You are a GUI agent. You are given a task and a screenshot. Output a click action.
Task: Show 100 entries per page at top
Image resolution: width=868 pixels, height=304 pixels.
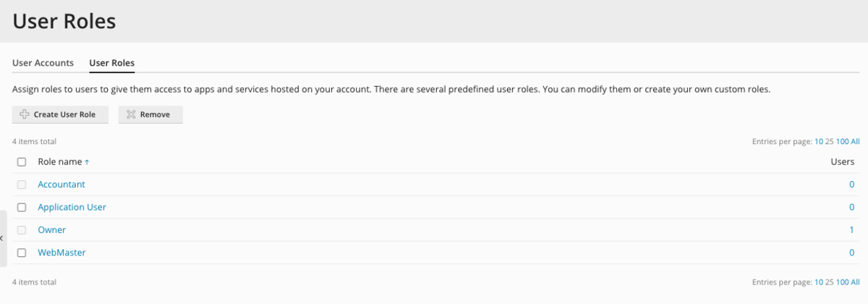tap(842, 142)
